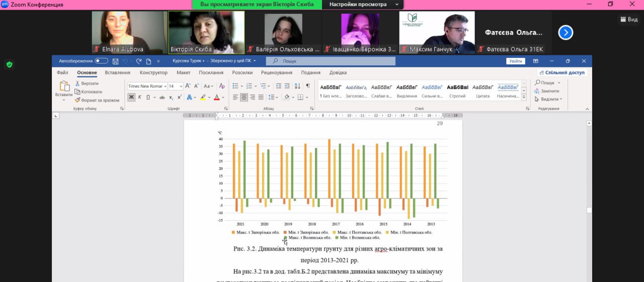
Task: Toggle strikethrough formatting
Action: pyautogui.click(x=162, y=97)
